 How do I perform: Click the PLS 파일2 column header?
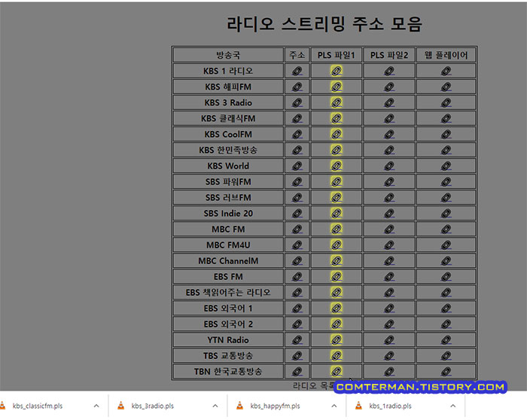coord(389,55)
